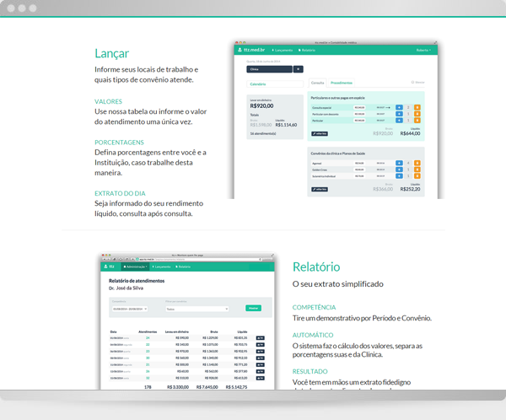Image resolution: width=506 pixels, height=420 pixels.
Task: Open Lançamento in the ttz.med.br navbar
Action: (x=283, y=50)
